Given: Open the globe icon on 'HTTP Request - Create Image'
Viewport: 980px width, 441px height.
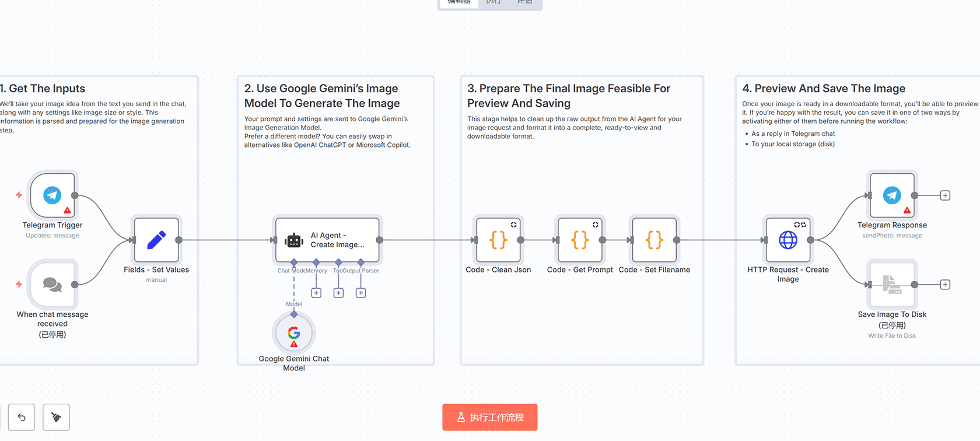Looking at the screenshot, I should click(x=788, y=239).
